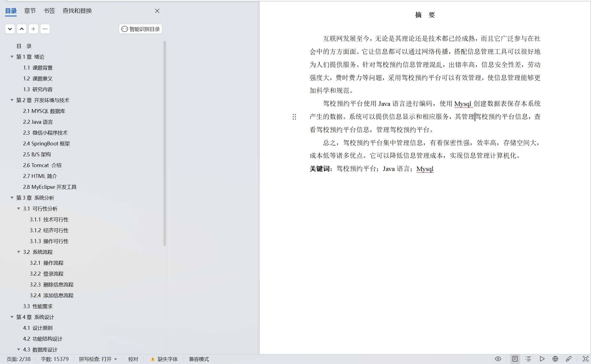Collapse the 3.1 可行性分析 subtree
This screenshot has width=591, height=364.
(19, 209)
